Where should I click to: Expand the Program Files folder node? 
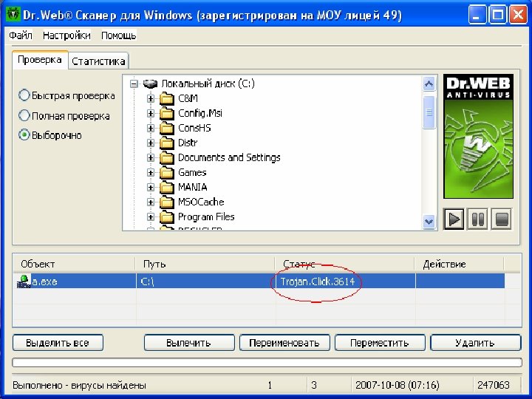[x=151, y=217]
